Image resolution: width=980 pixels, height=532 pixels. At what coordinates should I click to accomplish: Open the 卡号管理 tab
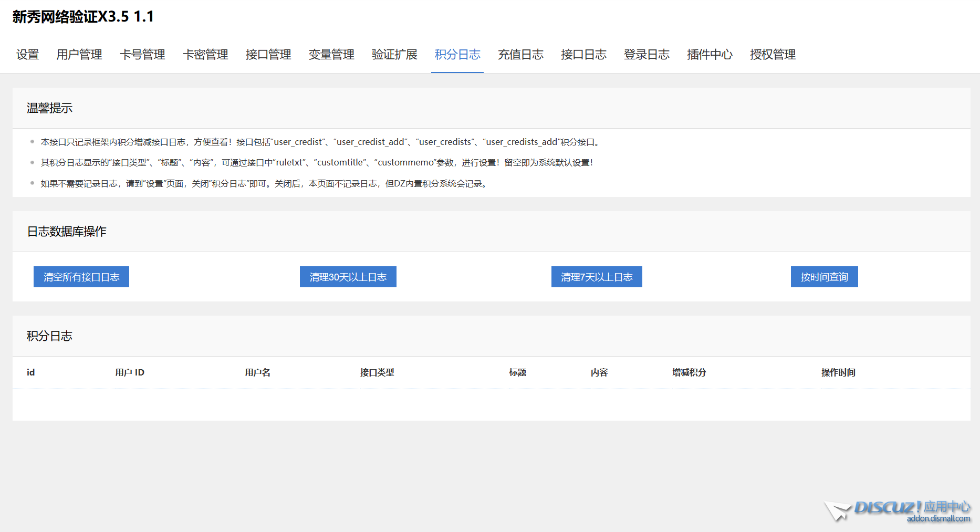pos(142,55)
